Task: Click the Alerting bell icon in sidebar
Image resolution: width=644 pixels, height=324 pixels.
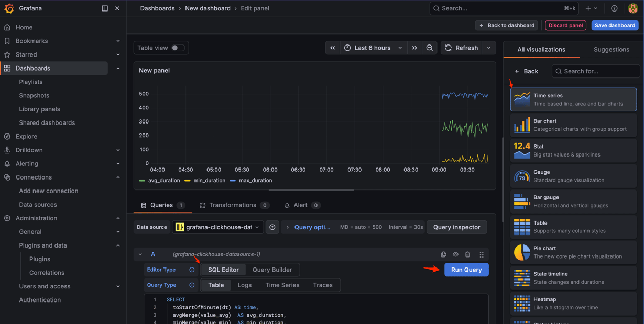Action: 7,163
